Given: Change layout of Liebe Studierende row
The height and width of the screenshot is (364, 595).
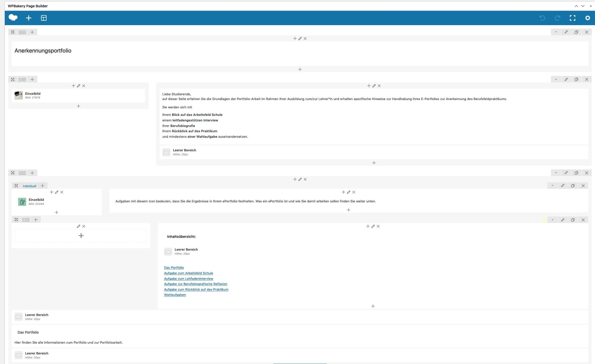Looking at the screenshot, I should pos(22,79).
